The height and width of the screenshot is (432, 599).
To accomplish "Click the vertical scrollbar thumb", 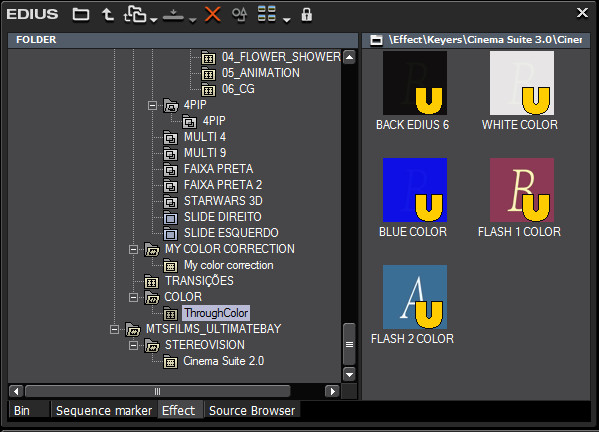I will click(349, 345).
